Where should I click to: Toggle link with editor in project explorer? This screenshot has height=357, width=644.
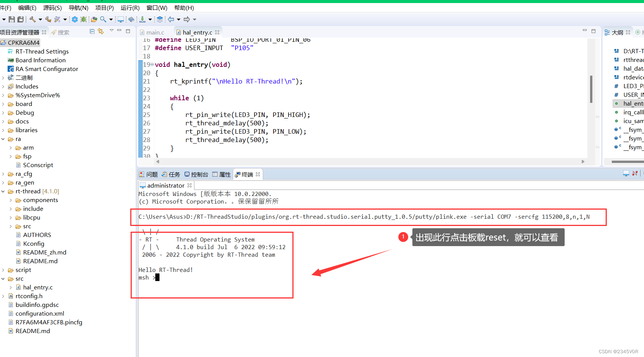(x=101, y=32)
